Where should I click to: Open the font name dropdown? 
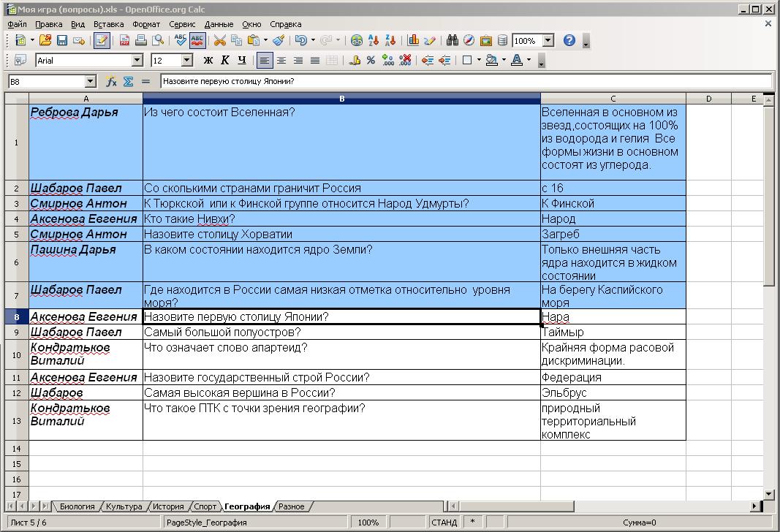137,61
